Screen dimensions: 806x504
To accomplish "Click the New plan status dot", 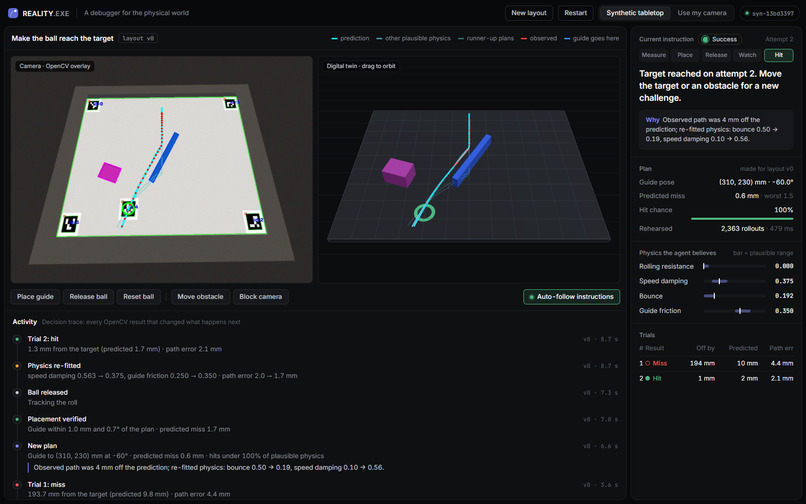I will point(17,446).
